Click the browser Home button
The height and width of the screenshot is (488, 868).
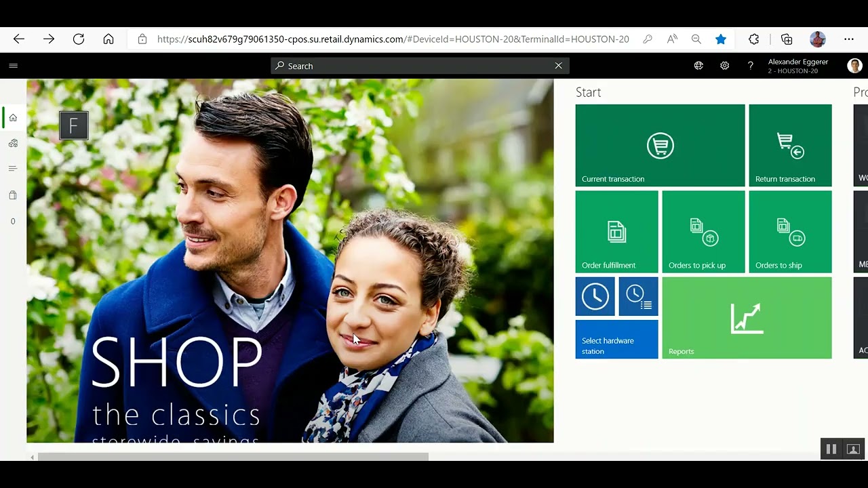[x=108, y=39]
